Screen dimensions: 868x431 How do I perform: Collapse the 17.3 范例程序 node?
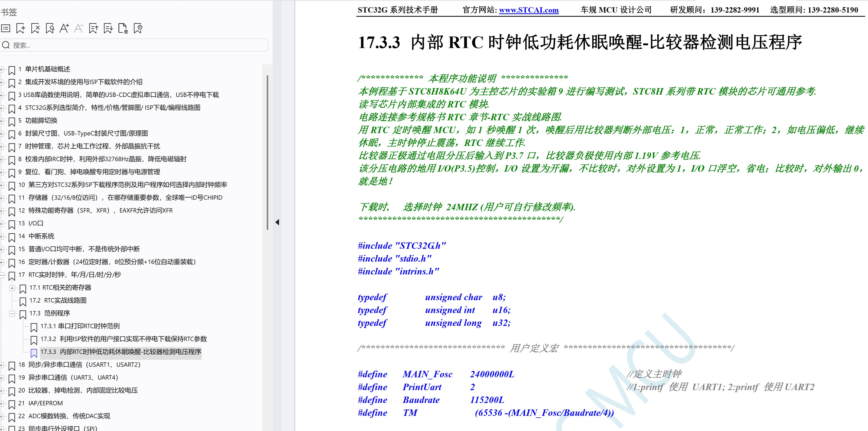(12, 313)
